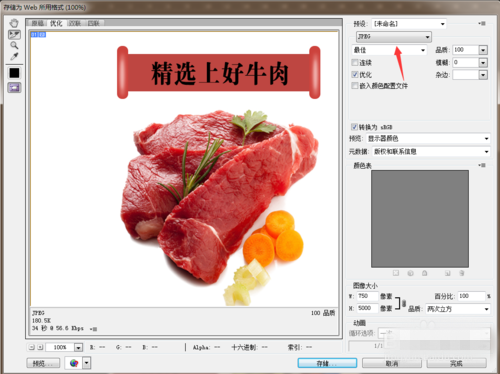The image size is (500, 374).
Task: Select the Eyedropper tool
Action: [14, 56]
